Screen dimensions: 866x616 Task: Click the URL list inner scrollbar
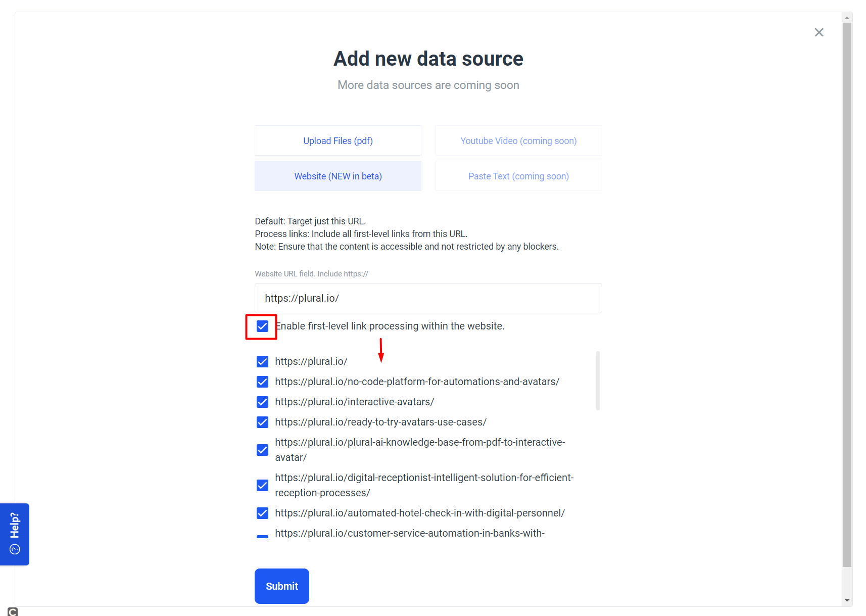[598, 381]
